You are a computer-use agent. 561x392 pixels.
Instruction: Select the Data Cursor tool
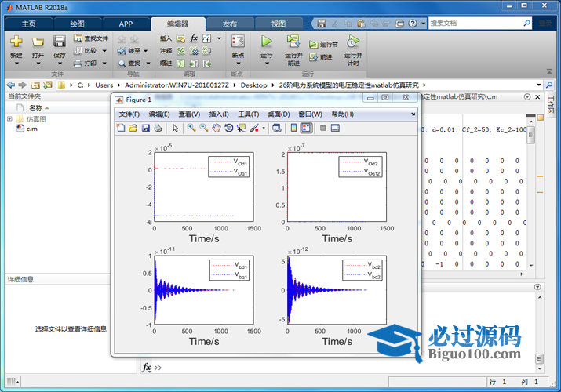[241, 128]
